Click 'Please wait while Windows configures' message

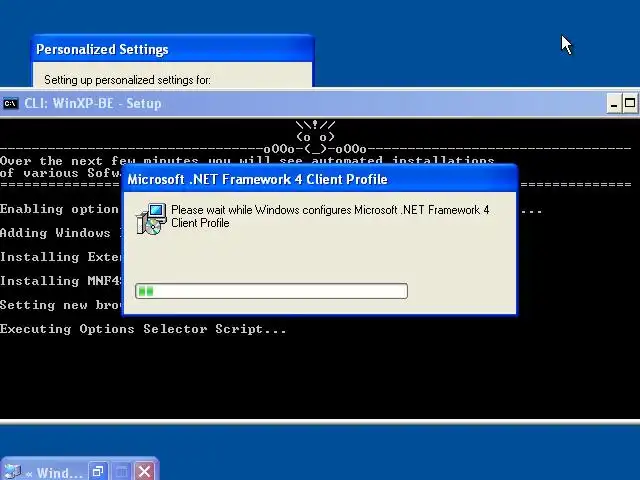pyautogui.click(x=330, y=216)
